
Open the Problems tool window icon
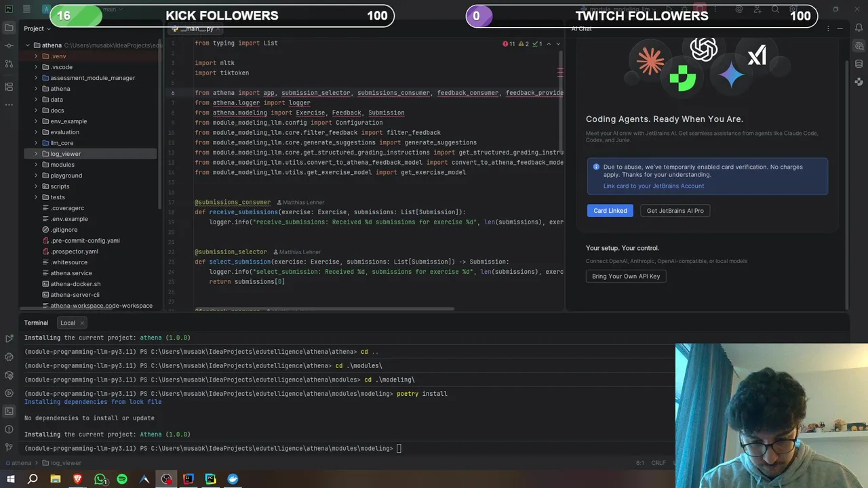point(9,429)
